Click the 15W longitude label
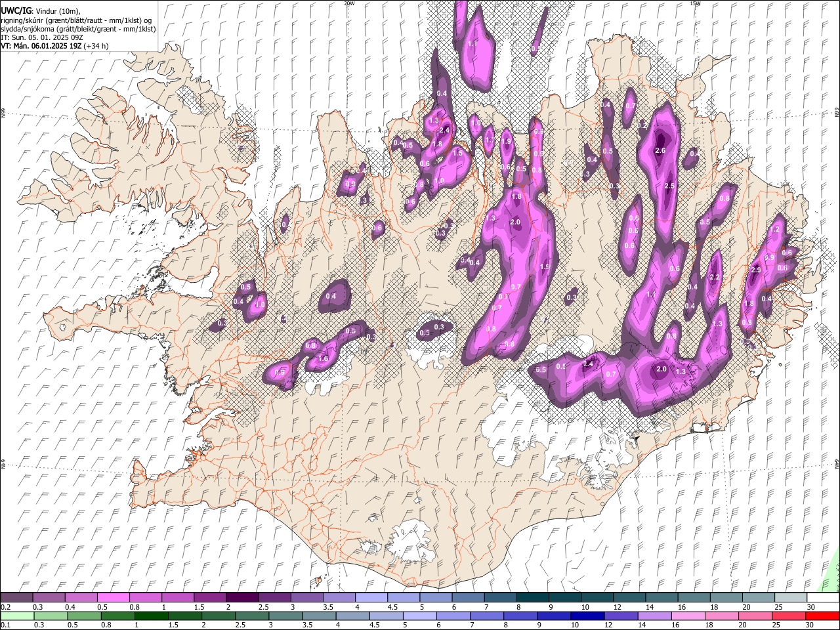 (x=695, y=3)
